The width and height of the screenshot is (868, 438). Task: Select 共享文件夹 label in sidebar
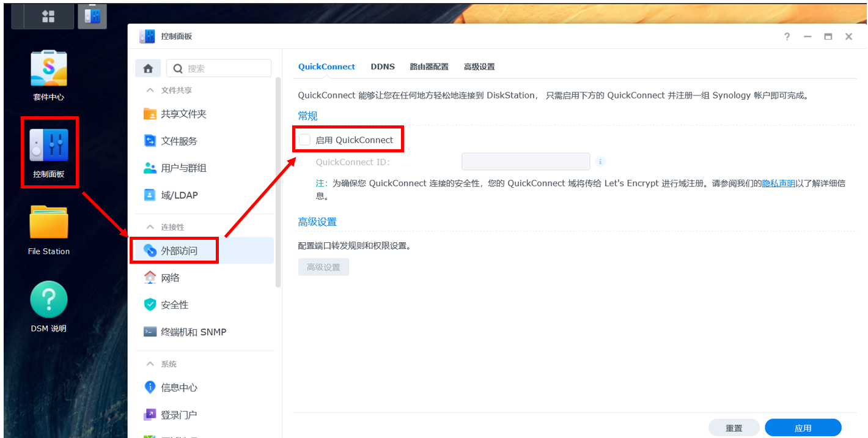[x=183, y=114]
